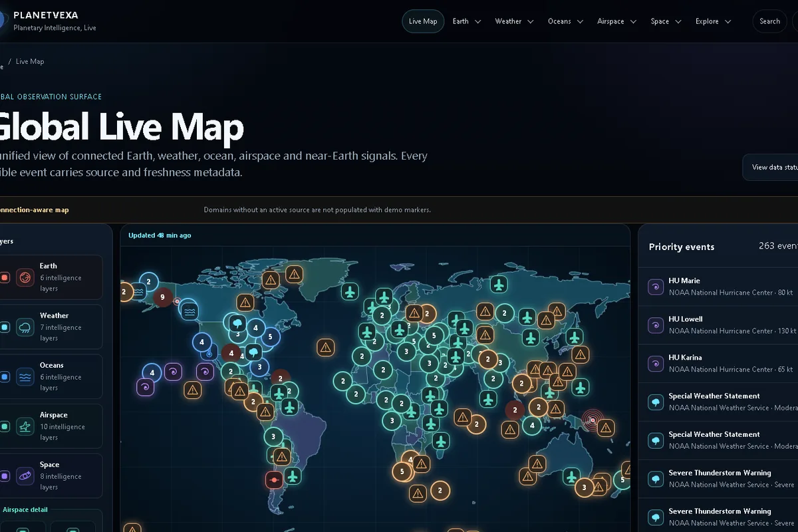The image size is (798, 532).
Task: Toggle the Airspace layer switch
Action: 5,426
